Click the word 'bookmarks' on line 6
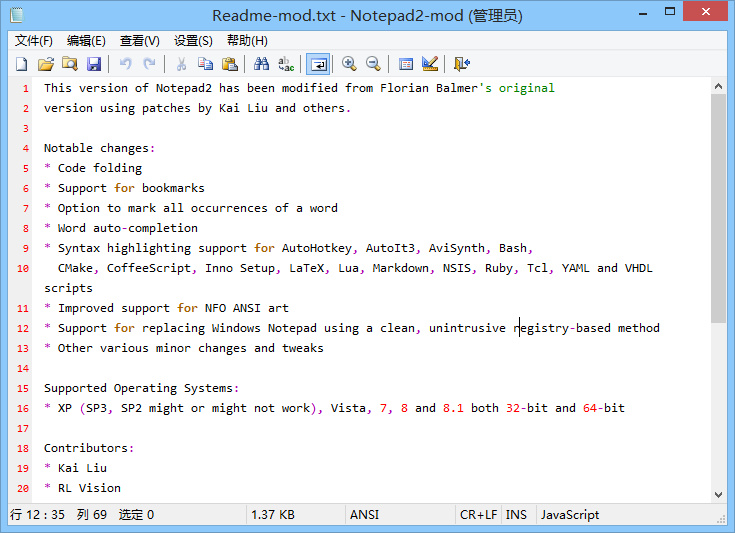Screen dimensions: 735x533 pyautogui.click(x=173, y=188)
